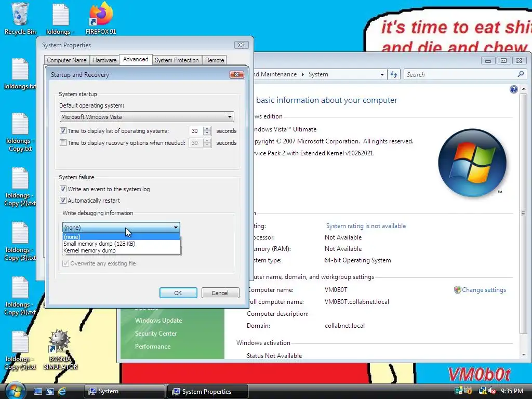Open the Security Center link

[156, 334]
